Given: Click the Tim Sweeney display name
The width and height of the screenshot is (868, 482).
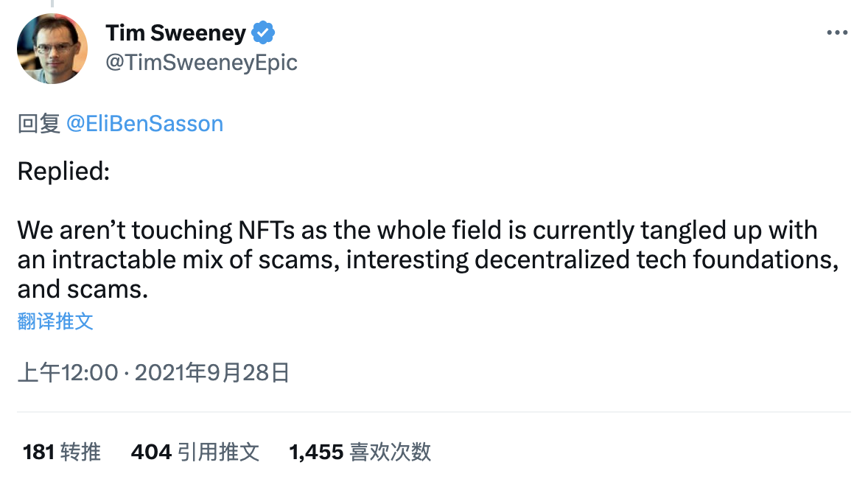Looking at the screenshot, I should tap(175, 32).
